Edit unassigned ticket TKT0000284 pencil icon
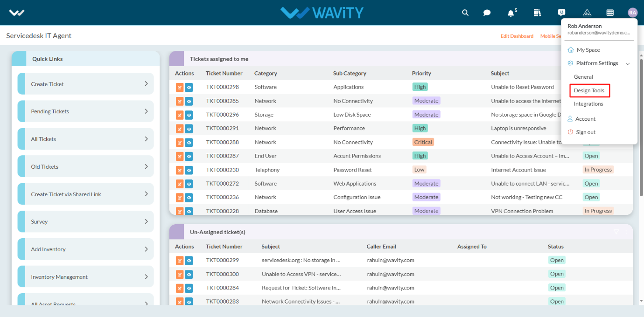The height and width of the screenshot is (317, 644). coord(180,288)
